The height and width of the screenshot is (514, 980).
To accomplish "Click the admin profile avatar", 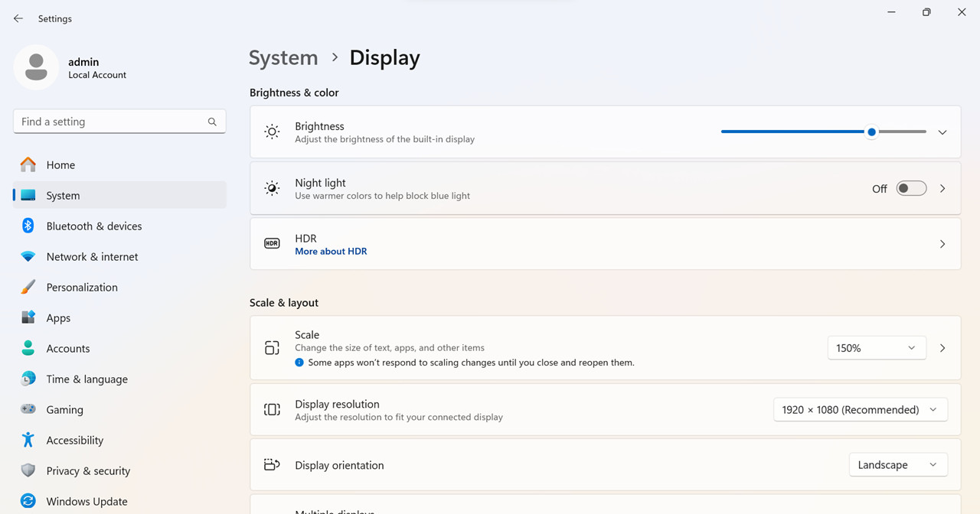I will click(x=36, y=67).
